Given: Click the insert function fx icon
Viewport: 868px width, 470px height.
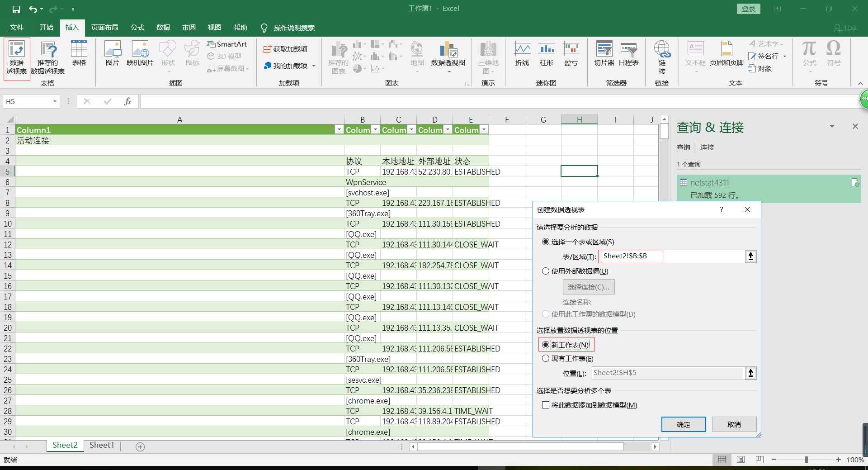Looking at the screenshot, I should pos(127,101).
